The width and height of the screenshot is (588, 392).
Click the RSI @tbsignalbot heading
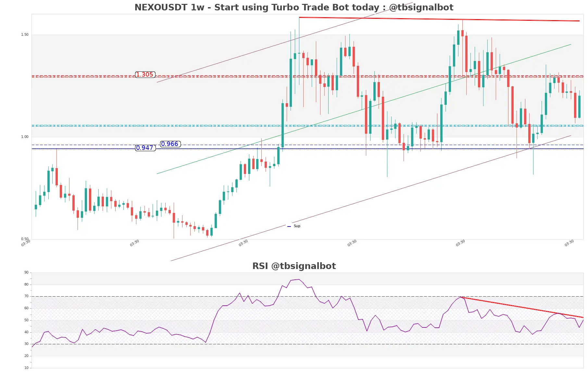coord(294,266)
